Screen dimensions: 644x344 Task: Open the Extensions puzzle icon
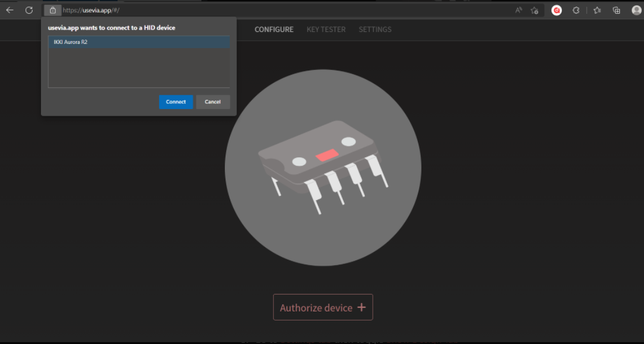point(576,10)
